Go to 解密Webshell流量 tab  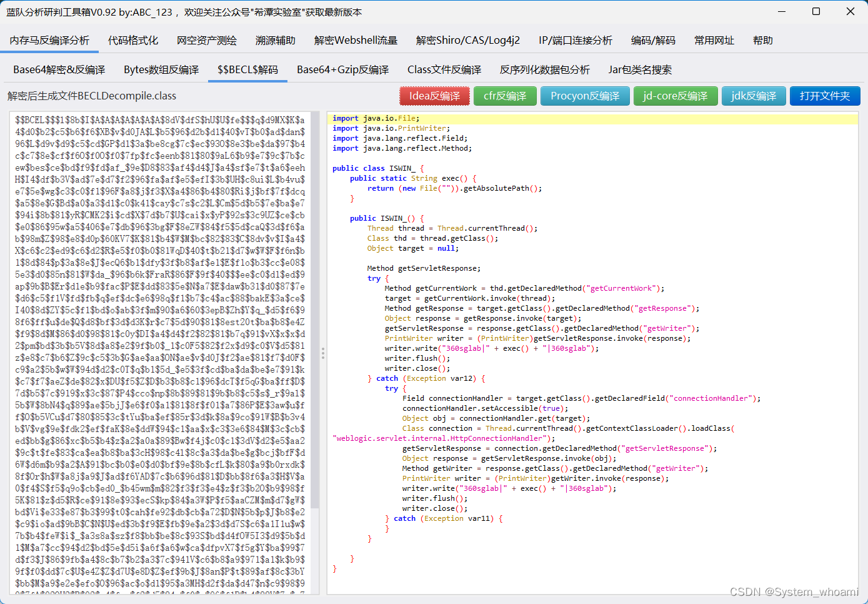pos(356,41)
